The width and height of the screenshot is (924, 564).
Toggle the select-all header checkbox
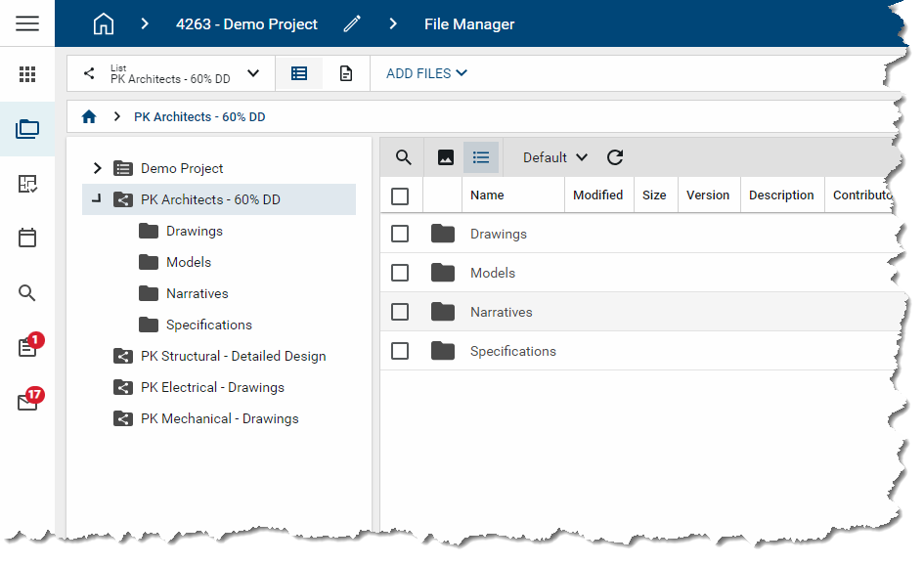[400, 195]
